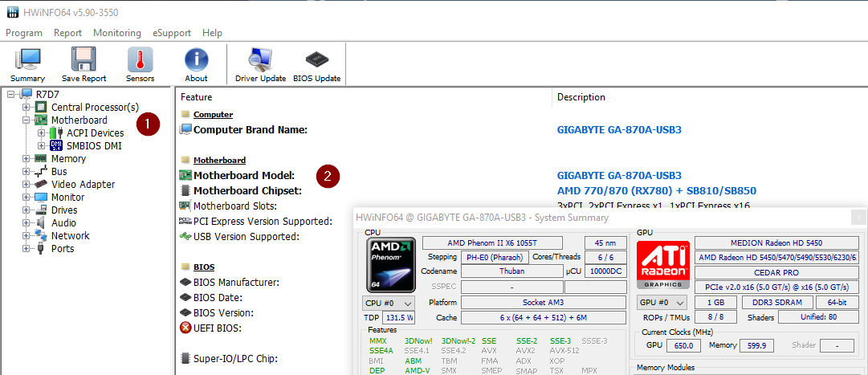Close the System Summary window

(x=858, y=217)
